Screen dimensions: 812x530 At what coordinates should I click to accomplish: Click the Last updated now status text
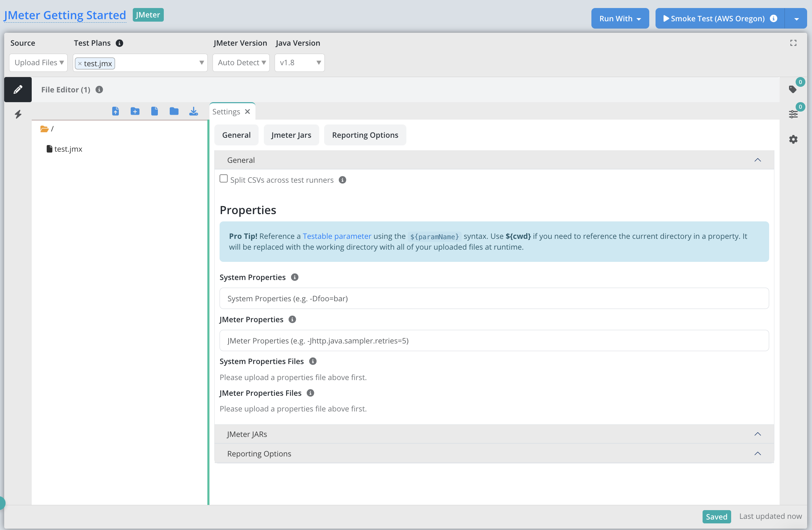click(771, 516)
